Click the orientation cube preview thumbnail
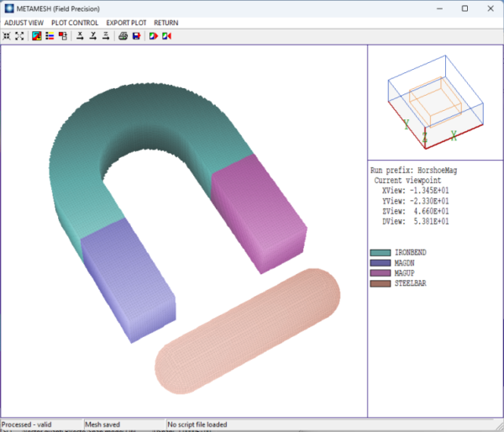The image size is (504, 432). coord(435,103)
